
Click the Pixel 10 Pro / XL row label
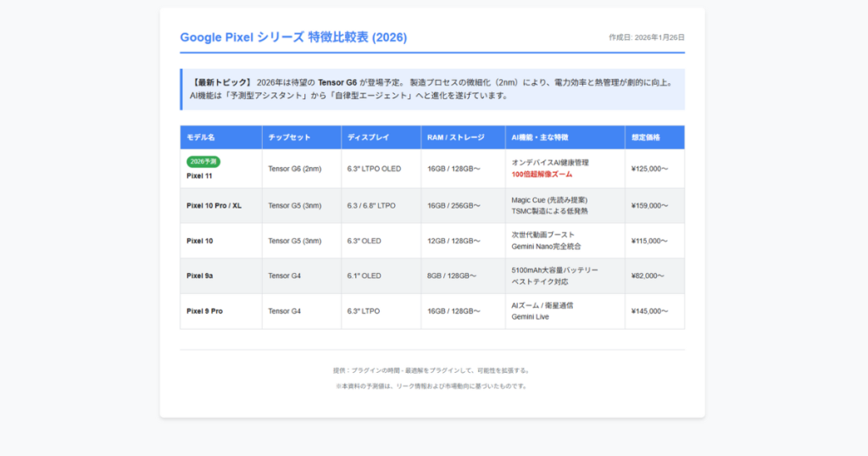[x=214, y=205]
